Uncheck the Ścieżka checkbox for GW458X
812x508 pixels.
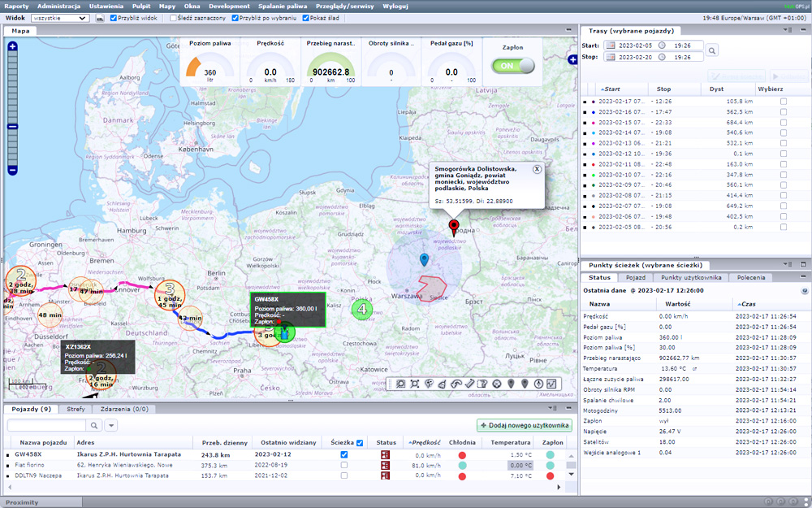click(343, 454)
